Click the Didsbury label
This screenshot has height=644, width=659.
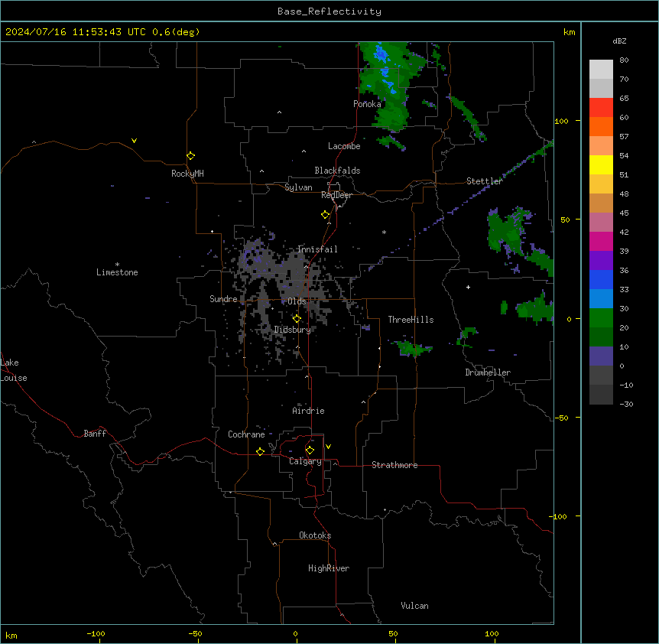pyautogui.click(x=293, y=330)
